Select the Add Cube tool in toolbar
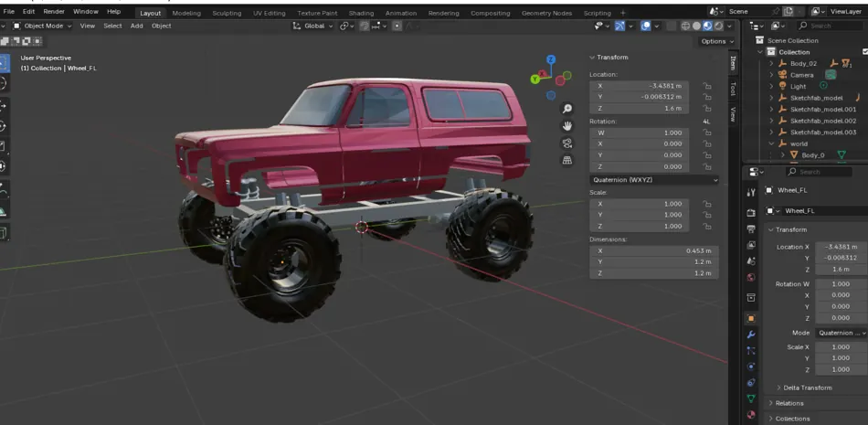This screenshot has width=868, height=425. (4, 233)
